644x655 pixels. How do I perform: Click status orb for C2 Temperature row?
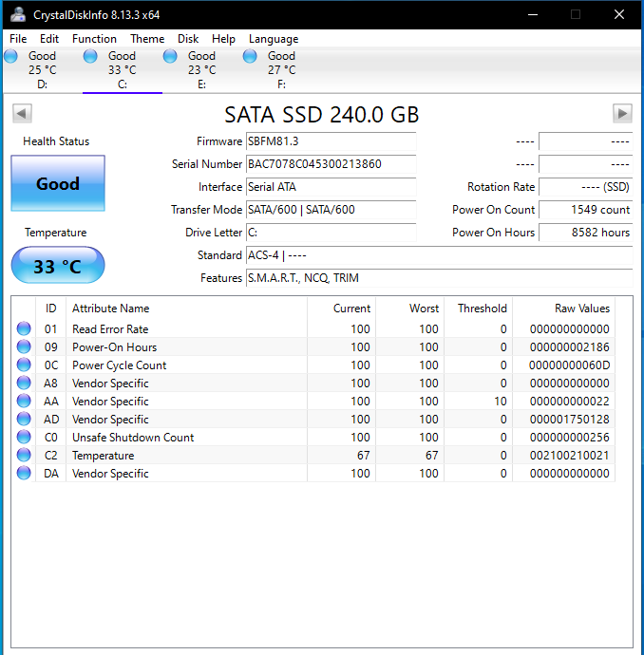(x=24, y=455)
